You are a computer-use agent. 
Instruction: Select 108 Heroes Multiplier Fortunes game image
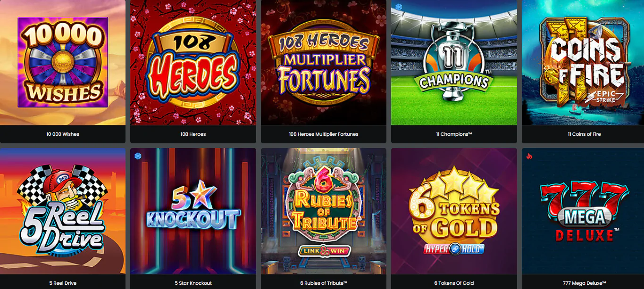coord(324,62)
